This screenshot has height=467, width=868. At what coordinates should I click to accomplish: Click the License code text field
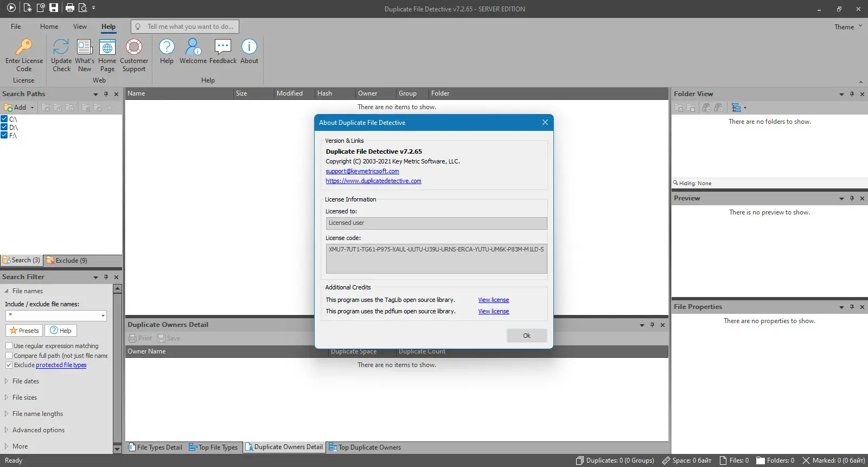coord(436,258)
